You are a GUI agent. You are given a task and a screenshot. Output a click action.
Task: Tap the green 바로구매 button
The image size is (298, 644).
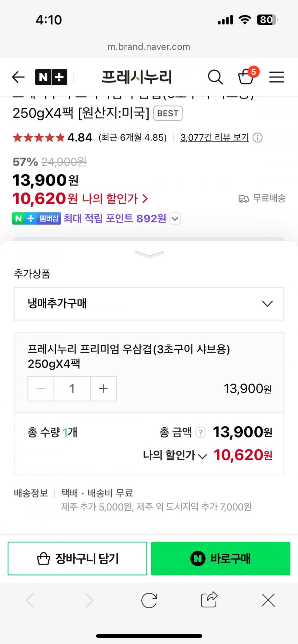(221, 558)
